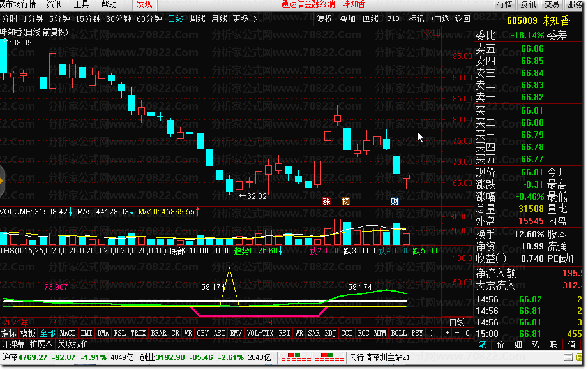
Task: Expand the 扩展 panel
Action: point(40,344)
